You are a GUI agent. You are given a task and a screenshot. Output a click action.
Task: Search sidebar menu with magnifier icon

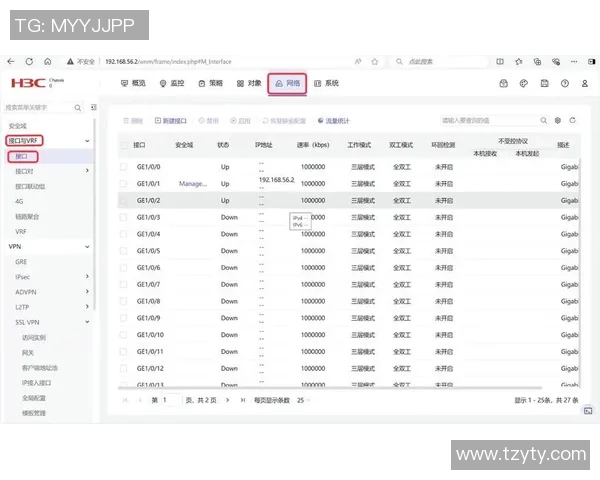coord(78,108)
